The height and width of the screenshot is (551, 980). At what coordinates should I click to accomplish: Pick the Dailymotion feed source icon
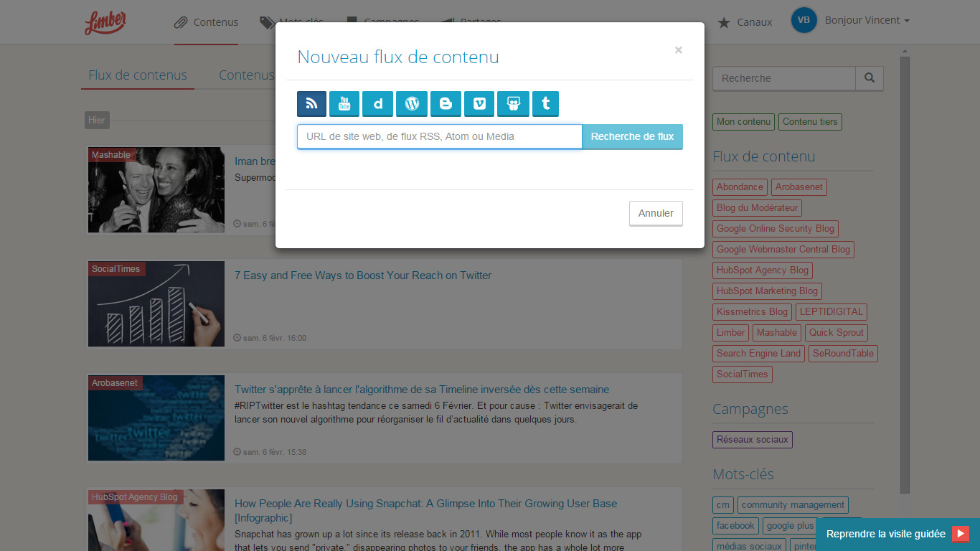coord(378,103)
